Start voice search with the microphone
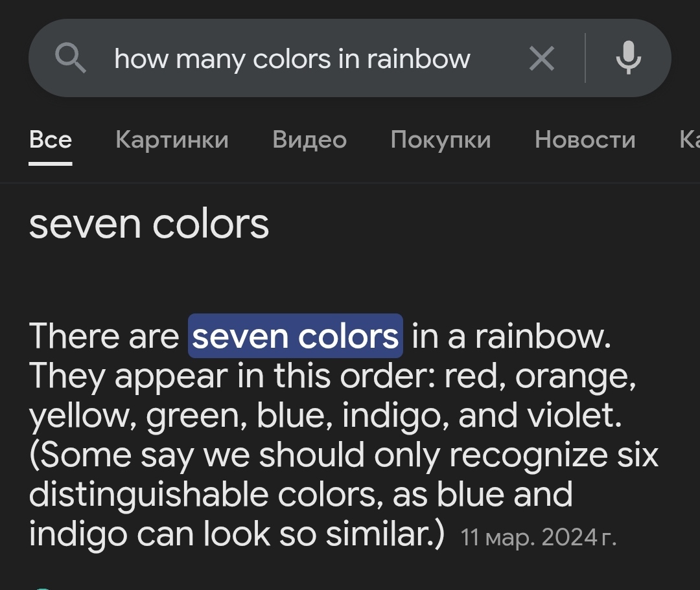The image size is (700, 590). click(x=628, y=58)
